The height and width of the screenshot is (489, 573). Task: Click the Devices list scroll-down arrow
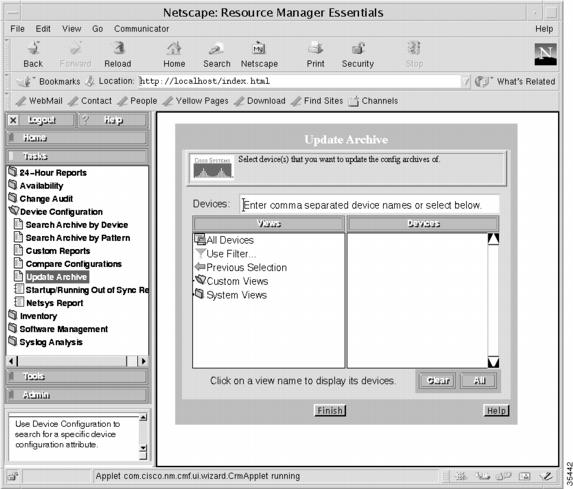493,362
